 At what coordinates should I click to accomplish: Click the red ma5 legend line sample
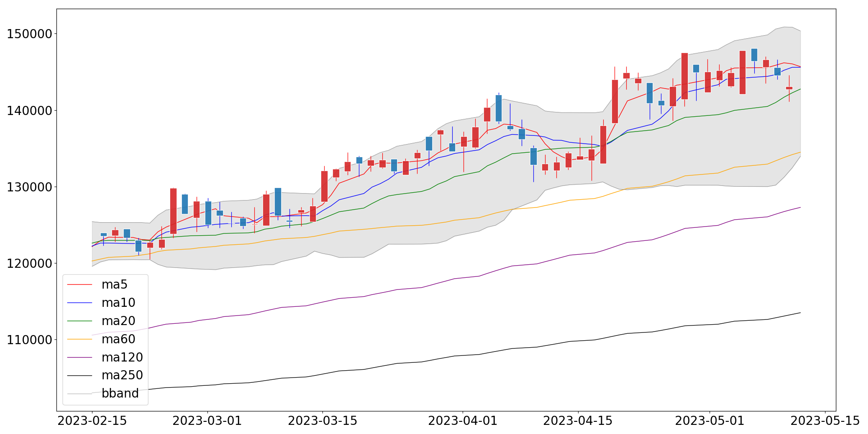pyautogui.click(x=80, y=285)
